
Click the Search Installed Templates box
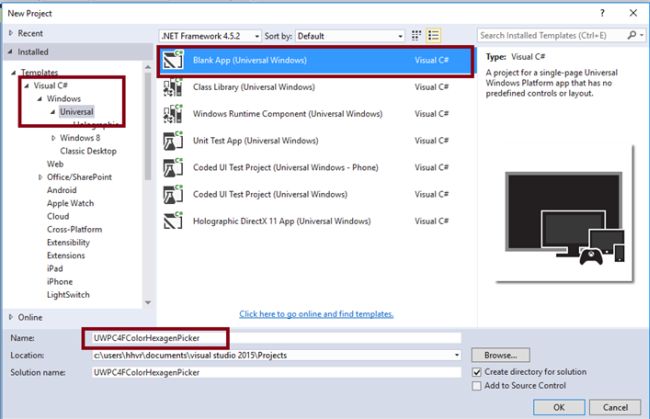(x=551, y=36)
